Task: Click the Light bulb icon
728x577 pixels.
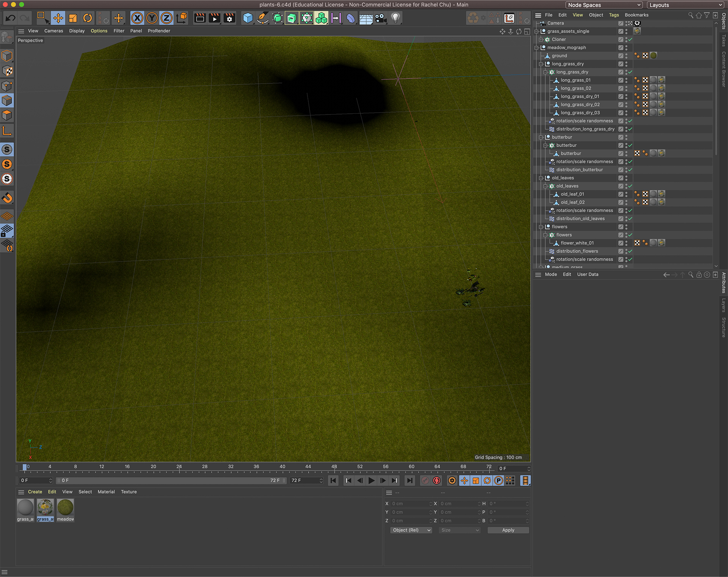Action: (395, 18)
